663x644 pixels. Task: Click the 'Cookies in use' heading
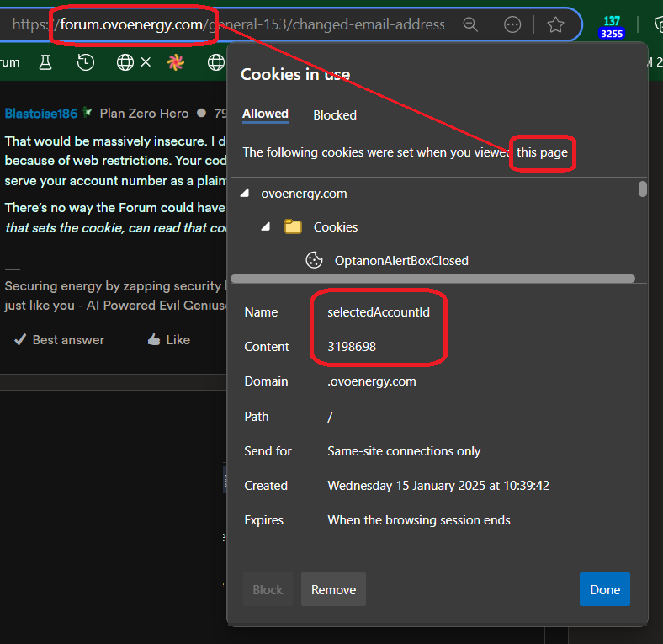(295, 74)
